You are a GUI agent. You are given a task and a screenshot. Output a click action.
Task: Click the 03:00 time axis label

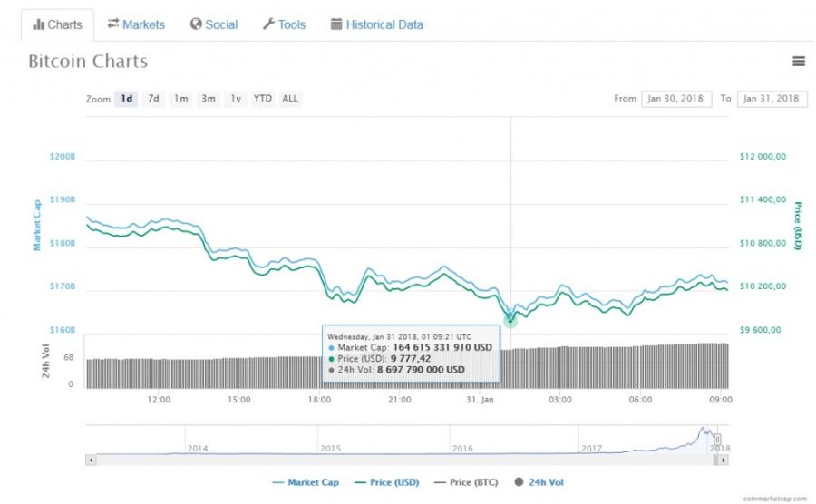pyautogui.click(x=560, y=400)
